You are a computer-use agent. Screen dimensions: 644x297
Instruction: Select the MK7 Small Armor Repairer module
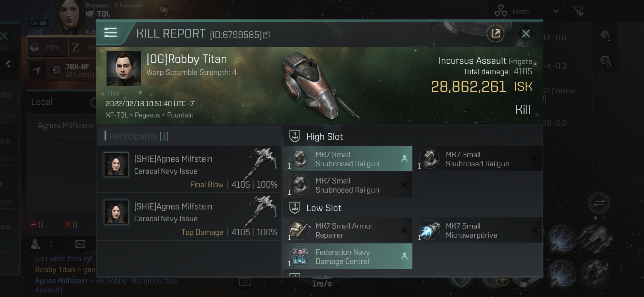[348, 230]
